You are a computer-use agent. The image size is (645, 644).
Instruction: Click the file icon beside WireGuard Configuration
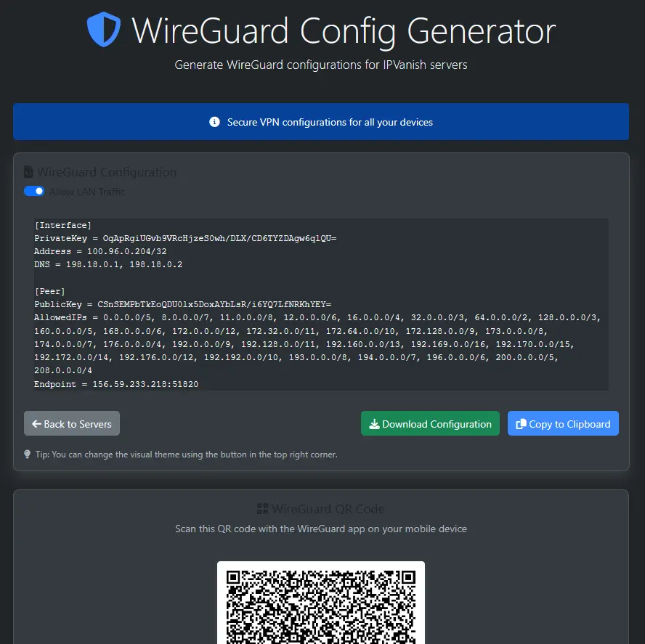point(28,172)
